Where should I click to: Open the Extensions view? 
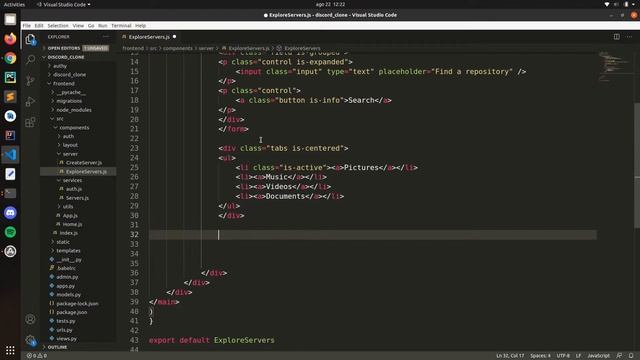pyautogui.click(x=30, y=122)
